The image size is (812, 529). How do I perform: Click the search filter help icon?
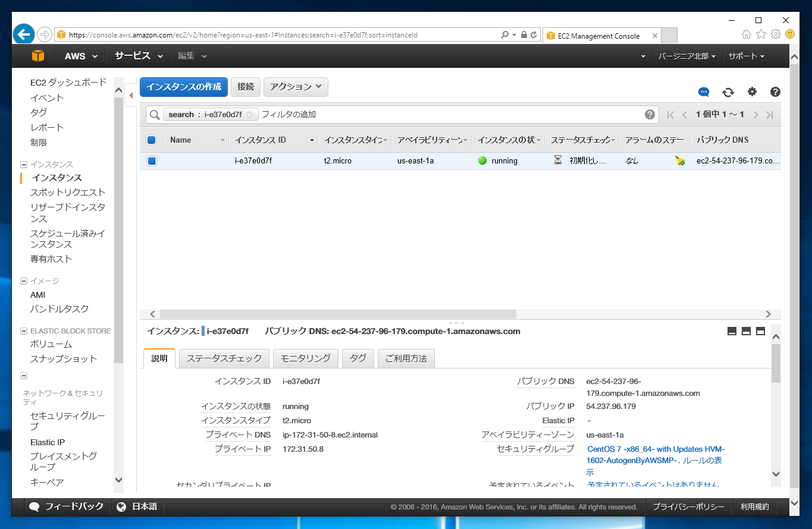[650, 115]
